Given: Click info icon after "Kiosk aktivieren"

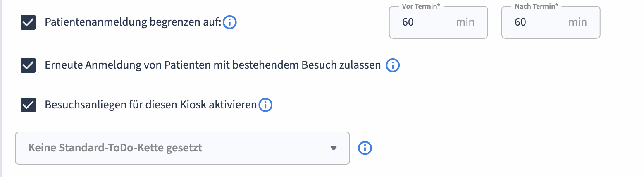Looking at the screenshot, I should click(x=265, y=105).
